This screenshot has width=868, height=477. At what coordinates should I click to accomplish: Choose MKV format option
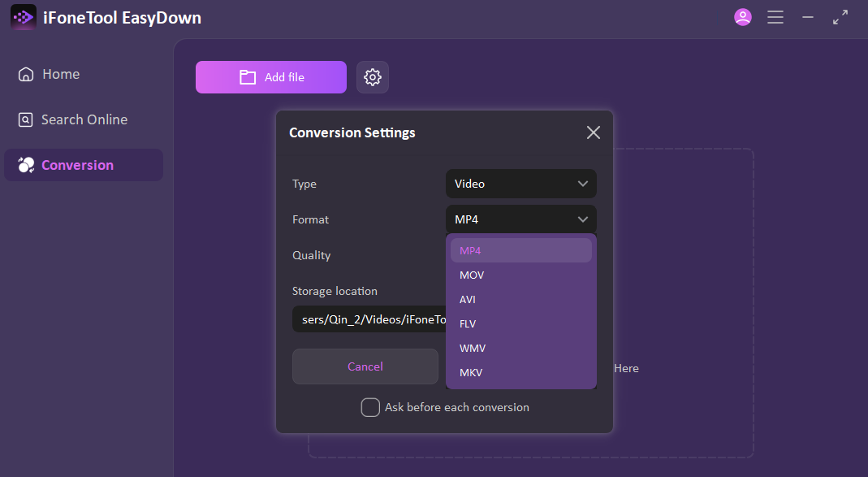click(471, 372)
